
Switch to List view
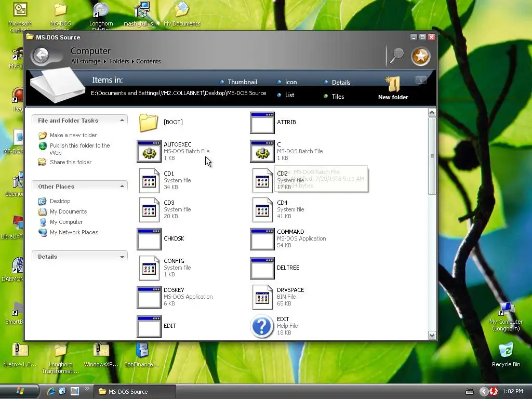286,95
